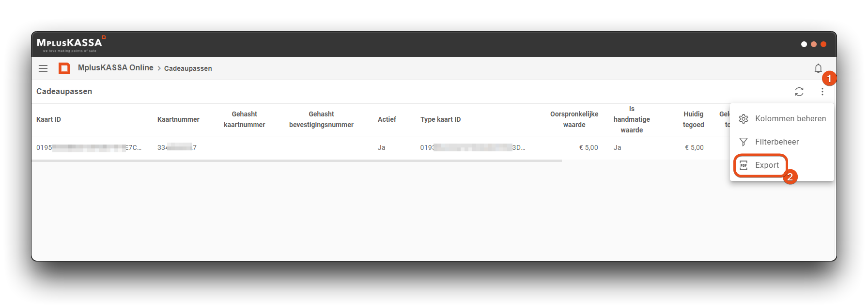Viewport: 868px width, 308px height.
Task: Select Kolommen beheren menu entry
Action: pyautogui.click(x=790, y=119)
